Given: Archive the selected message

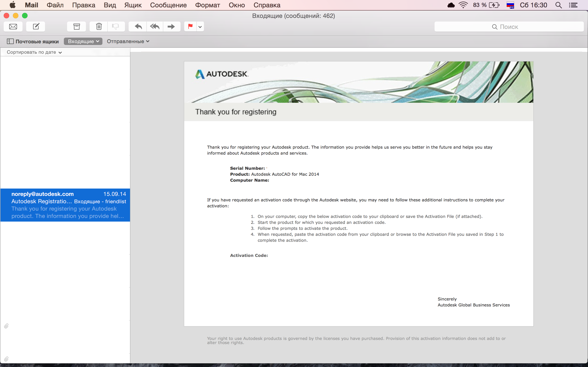Looking at the screenshot, I should [76, 26].
